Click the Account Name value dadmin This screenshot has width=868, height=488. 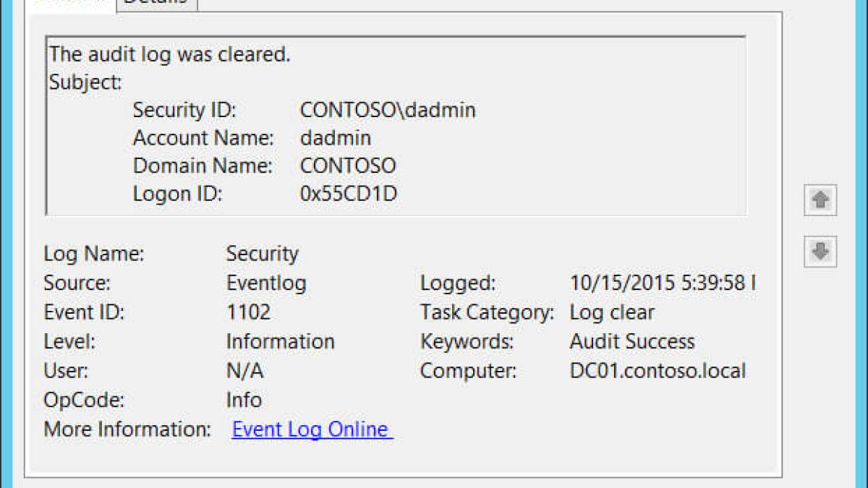336,137
